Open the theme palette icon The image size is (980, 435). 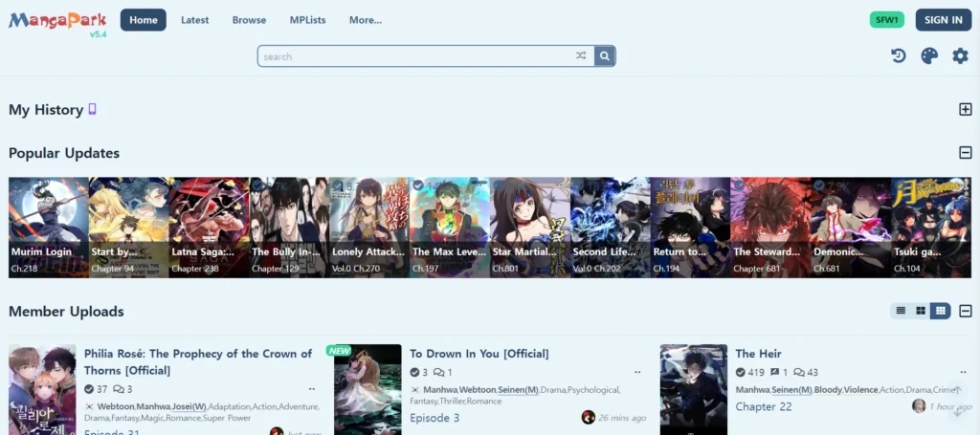click(929, 56)
